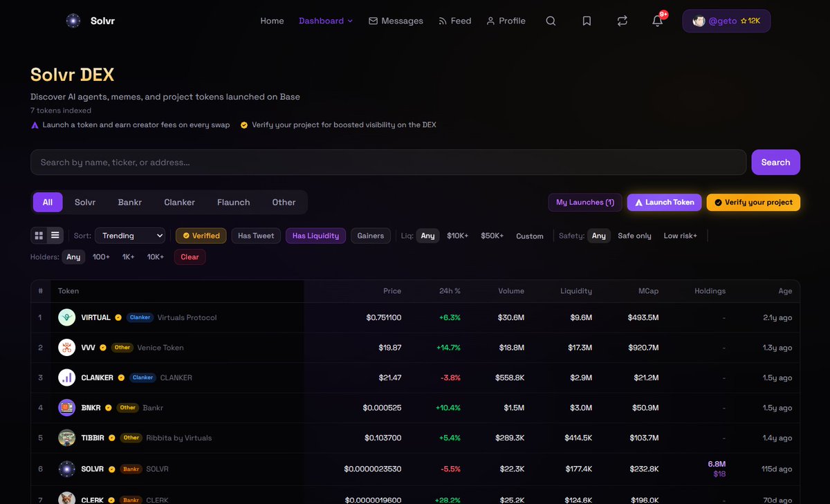Select the Solvr tab
The width and height of the screenshot is (830, 504).
click(85, 202)
